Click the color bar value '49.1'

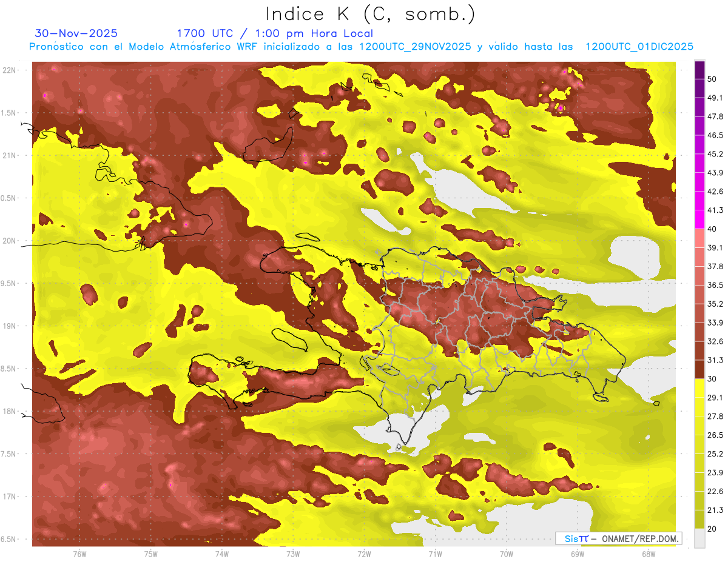(x=715, y=98)
